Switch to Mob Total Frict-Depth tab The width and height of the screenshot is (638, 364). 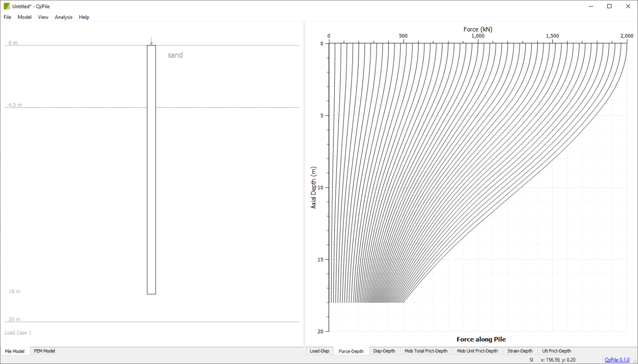pyautogui.click(x=426, y=351)
